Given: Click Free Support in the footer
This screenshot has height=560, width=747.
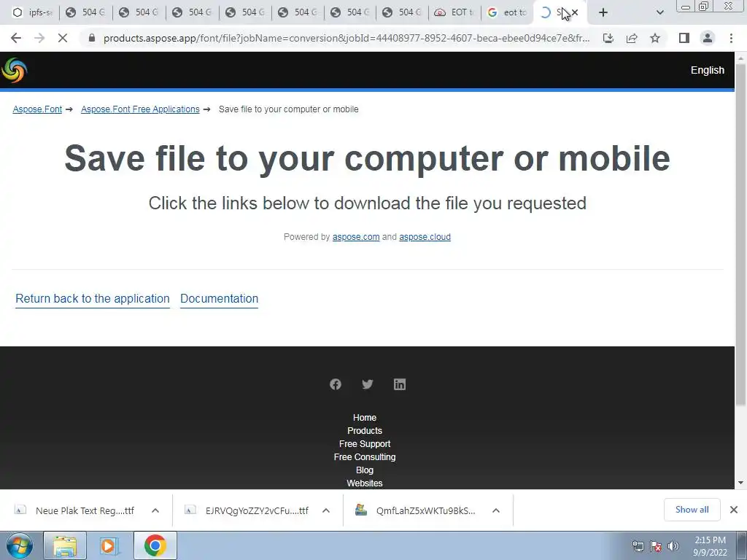Looking at the screenshot, I should click(x=365, y=444).
